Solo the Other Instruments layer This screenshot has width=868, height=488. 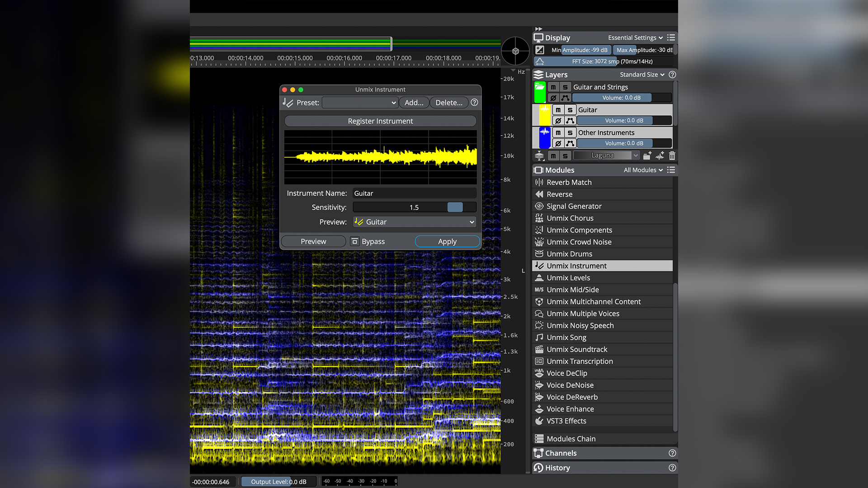pyautogui.click(x=570, y=132)
